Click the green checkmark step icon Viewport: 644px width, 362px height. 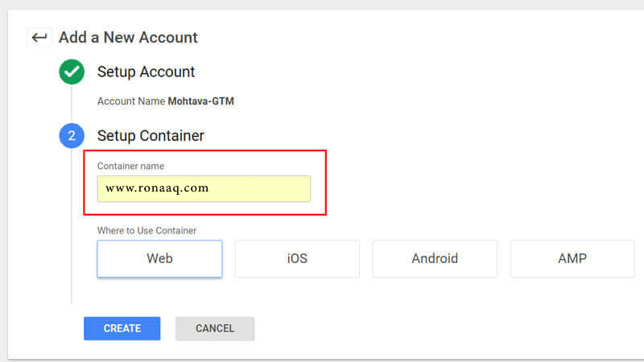pos(72,72)
